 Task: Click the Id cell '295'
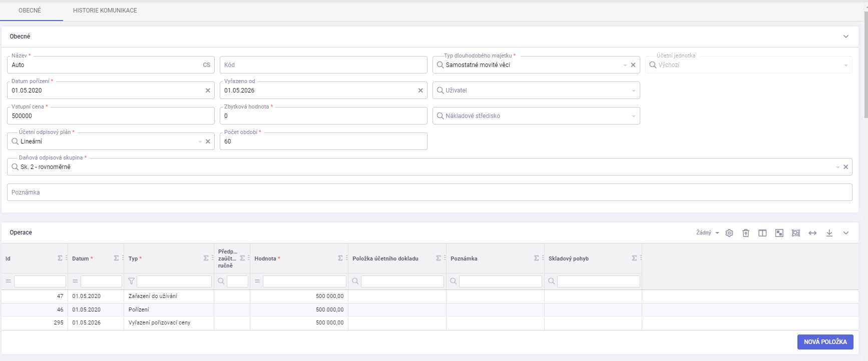pos(59,323)
